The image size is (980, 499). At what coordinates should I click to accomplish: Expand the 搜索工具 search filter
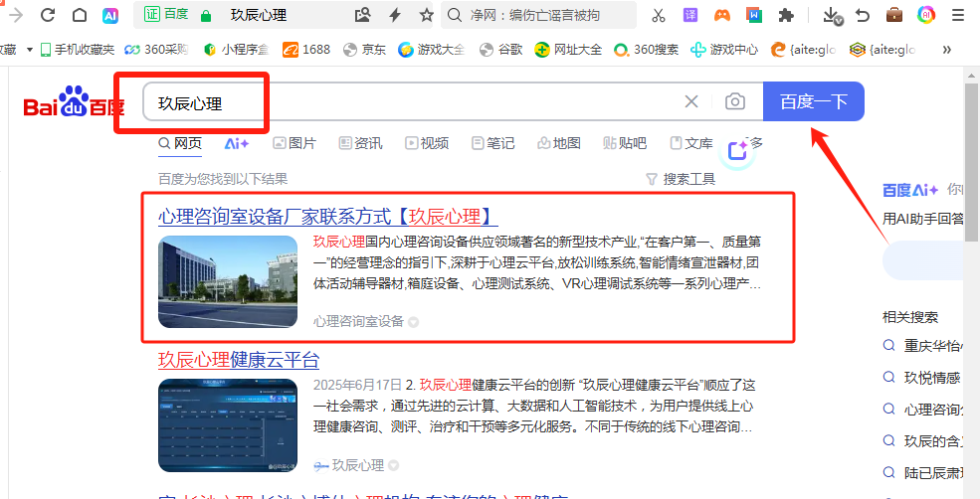pos(681,179)
